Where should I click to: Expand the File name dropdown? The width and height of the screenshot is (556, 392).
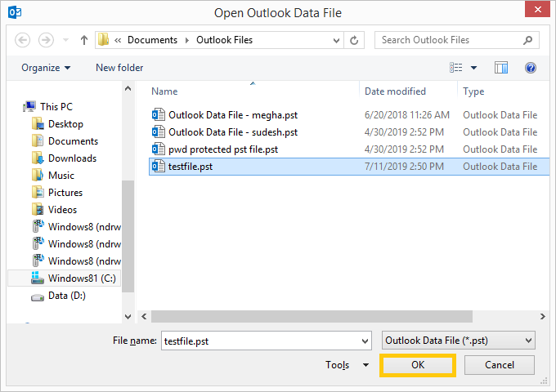click(x=365, y=341)
